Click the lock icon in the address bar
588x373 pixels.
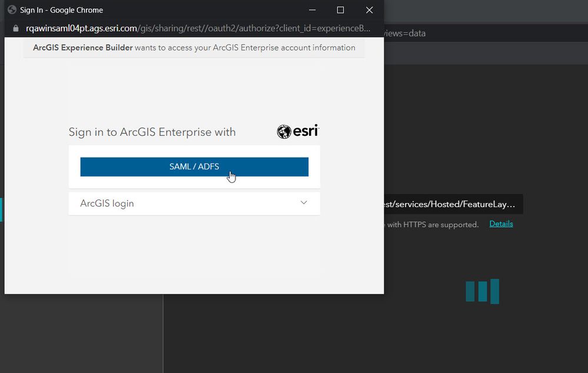pos(16,28)
